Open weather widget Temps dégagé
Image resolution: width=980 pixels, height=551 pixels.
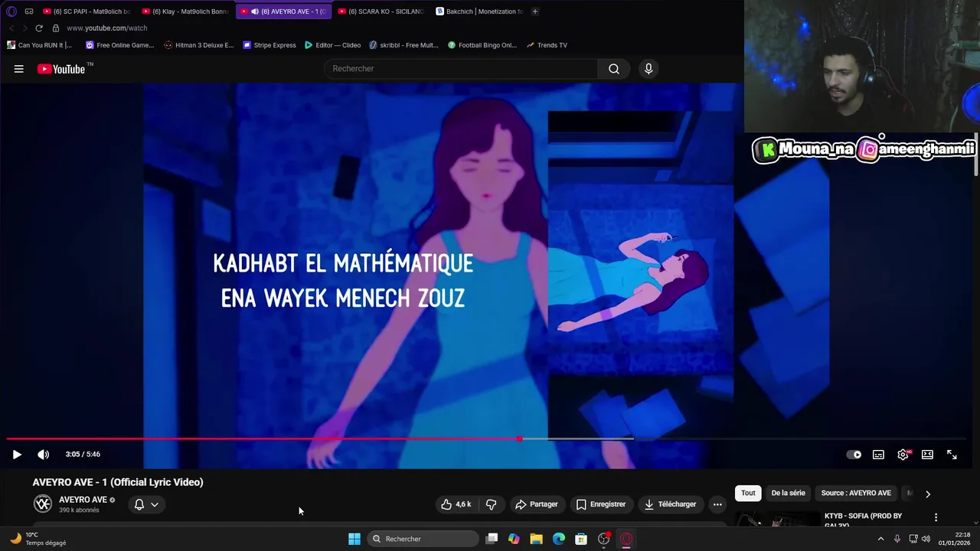[37, 539]
